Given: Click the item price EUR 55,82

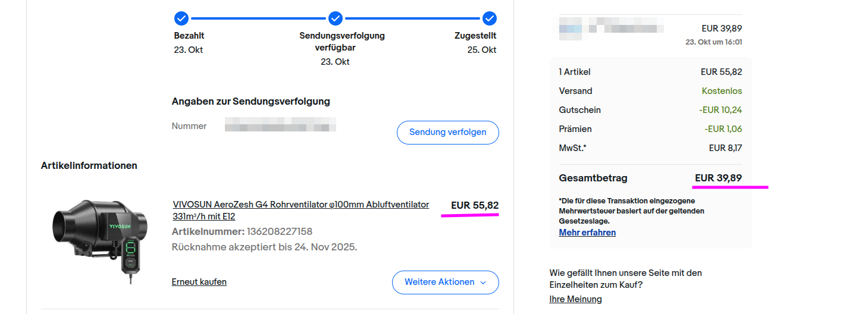Looking at the screenshot, I should 475,206.
